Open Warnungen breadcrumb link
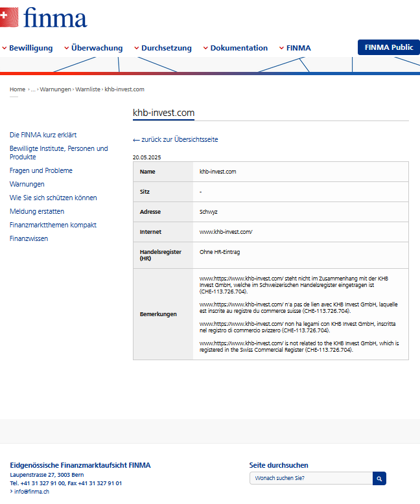Screen dimensions: 420x504 (55, 89)
